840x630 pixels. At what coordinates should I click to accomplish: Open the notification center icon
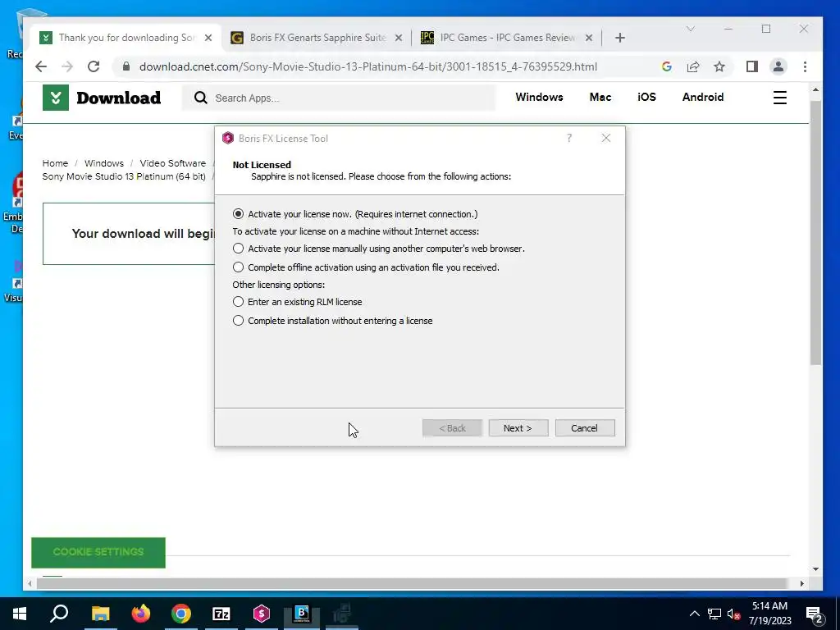(814, 614)
